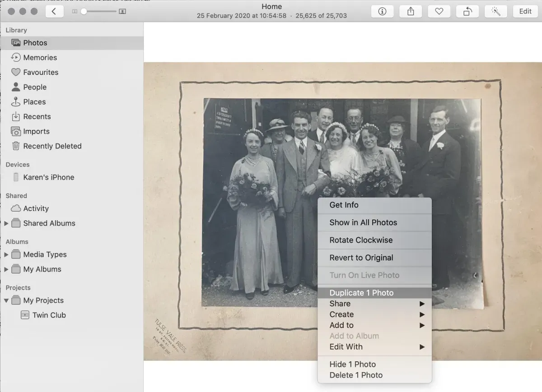Mark photo as favourite with heart icon

[439, 11]
